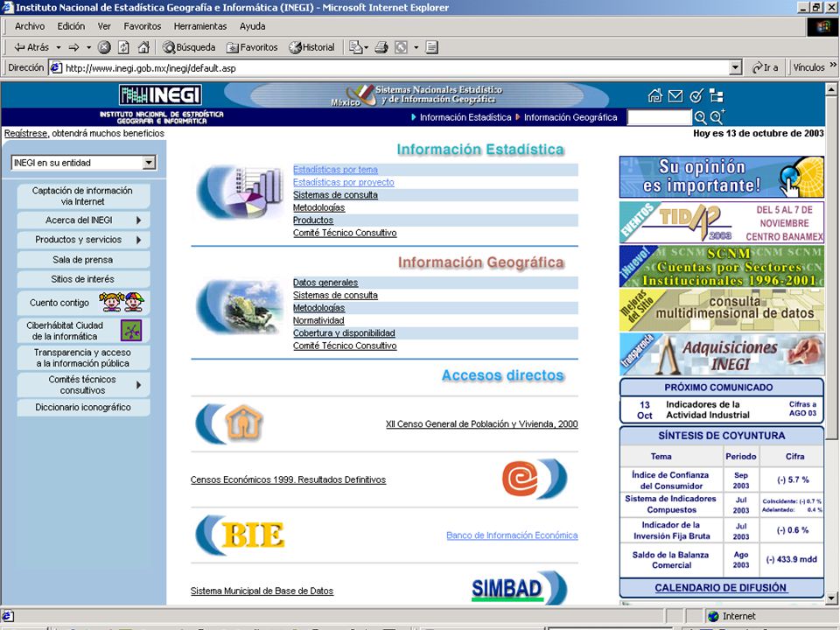Viewport: 840px width, 630px height.
Task: Expand the Comités técnicos consultivos submenu
Action: (x=139, y=385)
